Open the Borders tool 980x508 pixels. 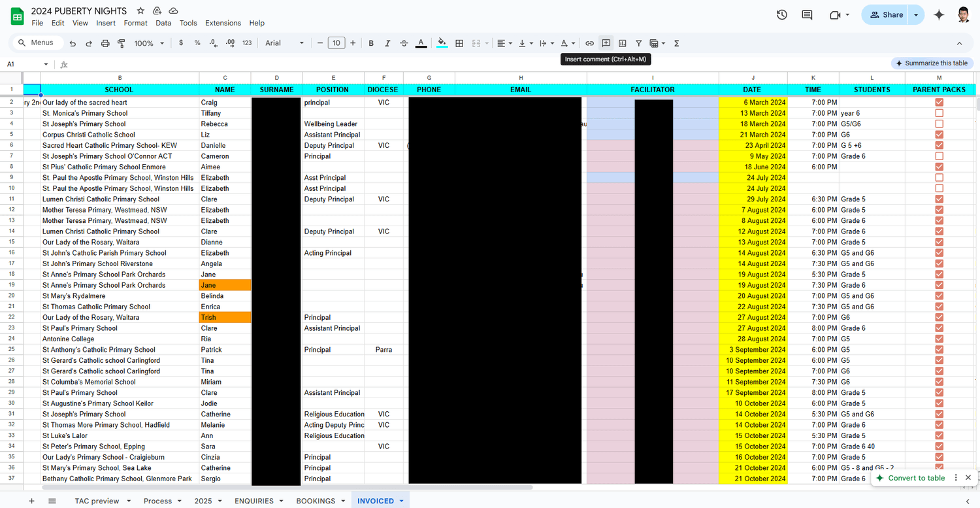pos(459,43)
